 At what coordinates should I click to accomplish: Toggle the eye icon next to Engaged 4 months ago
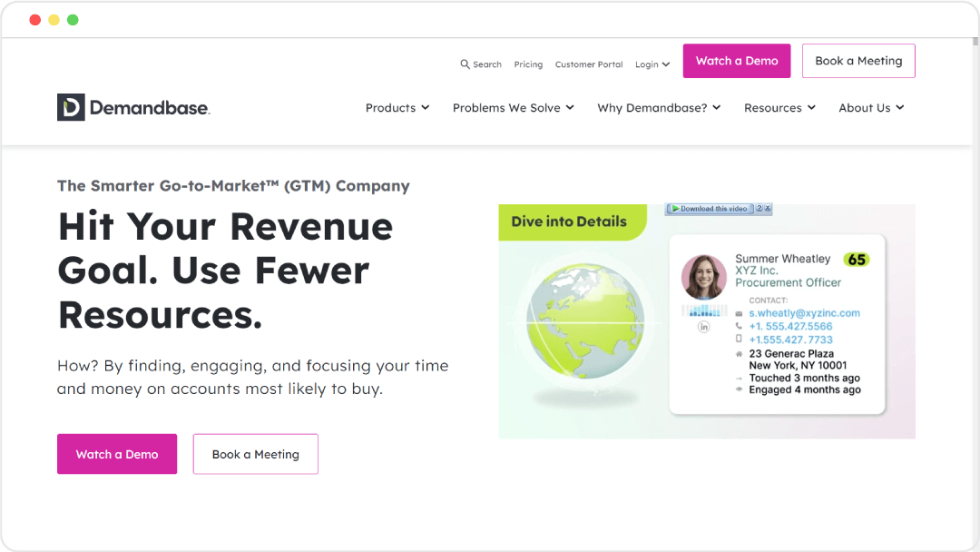[739, 389]
